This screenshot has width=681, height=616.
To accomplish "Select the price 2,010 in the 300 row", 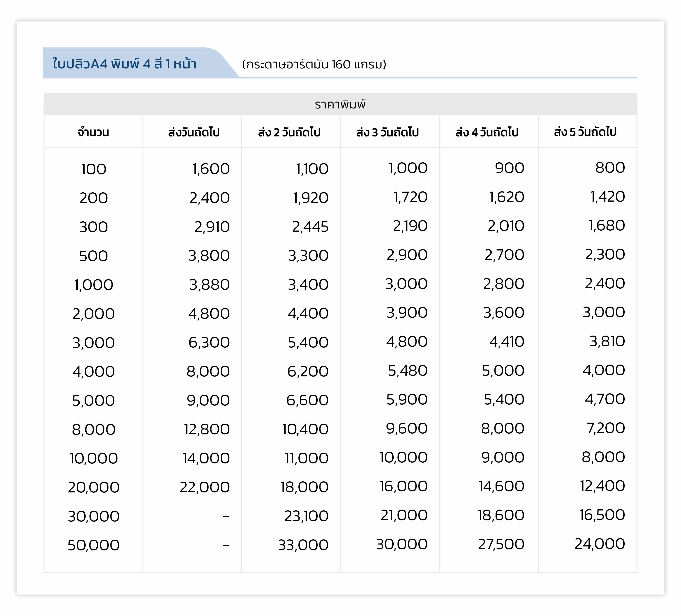I will coord(506,226).
